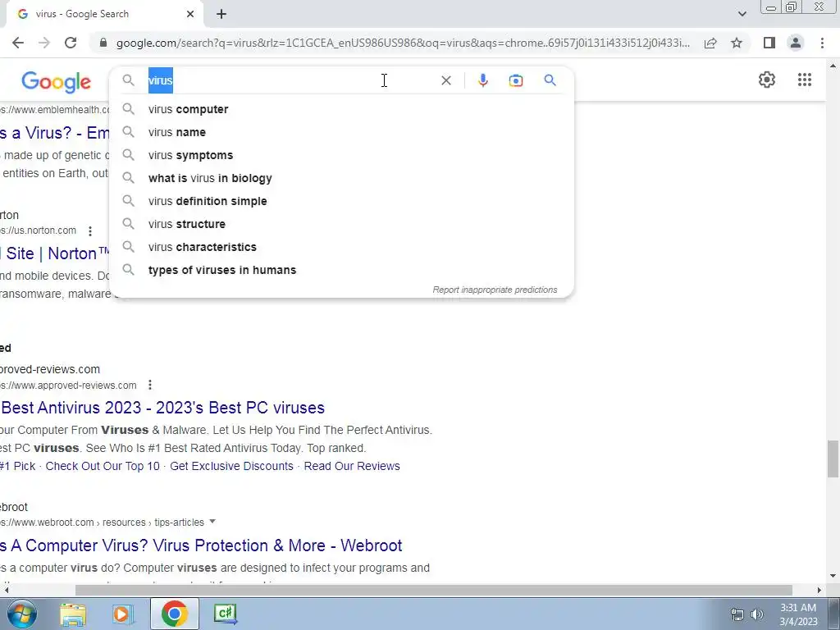Image resolution: width=840 pixels, height=630 pixels.
Task: Click the network tray icon
Action: coord(737,614)
